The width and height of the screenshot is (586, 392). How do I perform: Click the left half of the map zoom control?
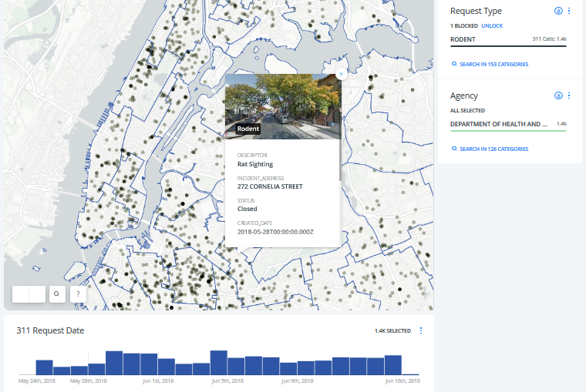click(21, 294)
